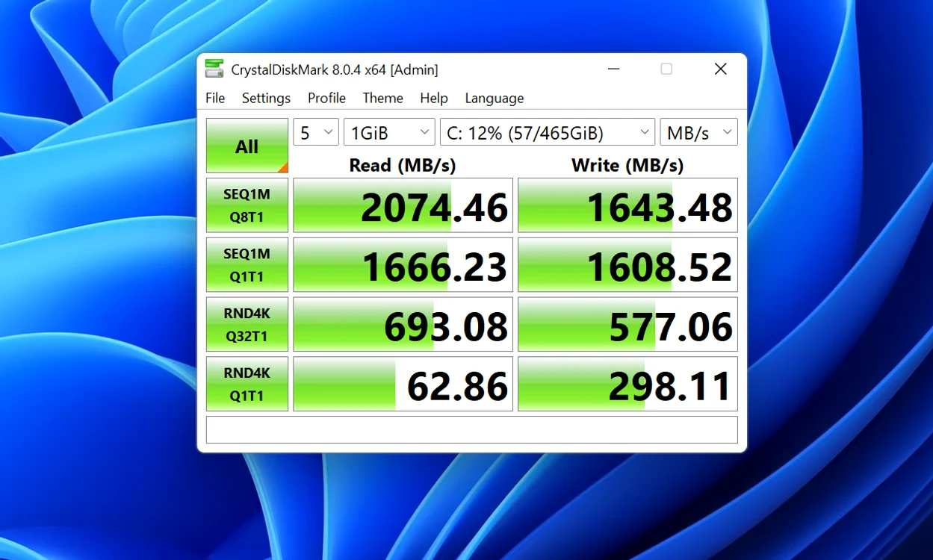Click the RND4K Q32T1 write result 577.06
The image size is (933, 560).
click(627, 325)
